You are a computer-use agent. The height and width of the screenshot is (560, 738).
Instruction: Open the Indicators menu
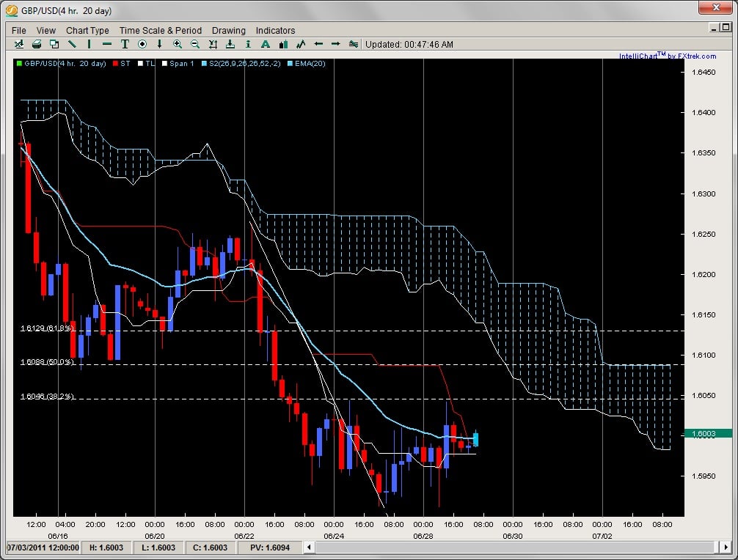click(x=275, y=31)
